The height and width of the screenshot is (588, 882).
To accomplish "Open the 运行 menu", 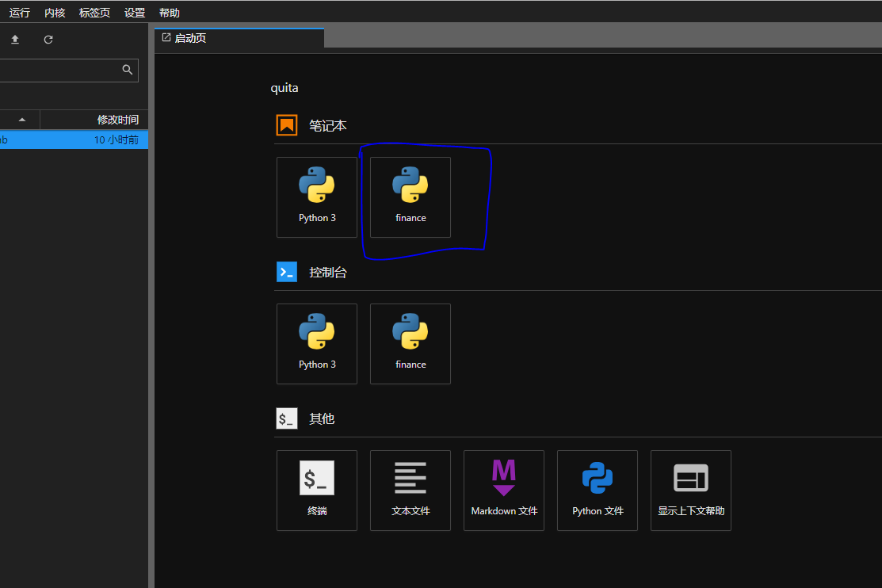I will (x=20, y=13).
